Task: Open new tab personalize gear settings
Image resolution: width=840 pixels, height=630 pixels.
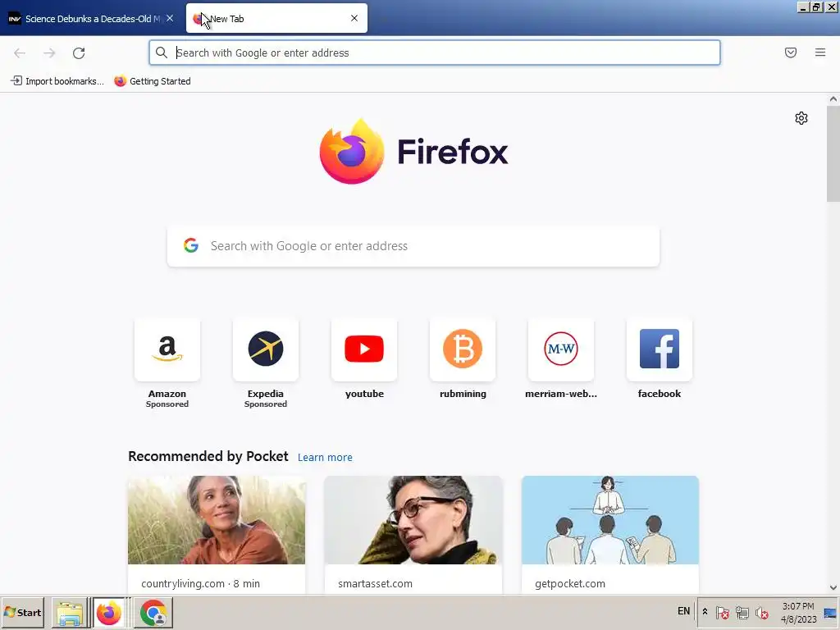Action: (801, 118)
